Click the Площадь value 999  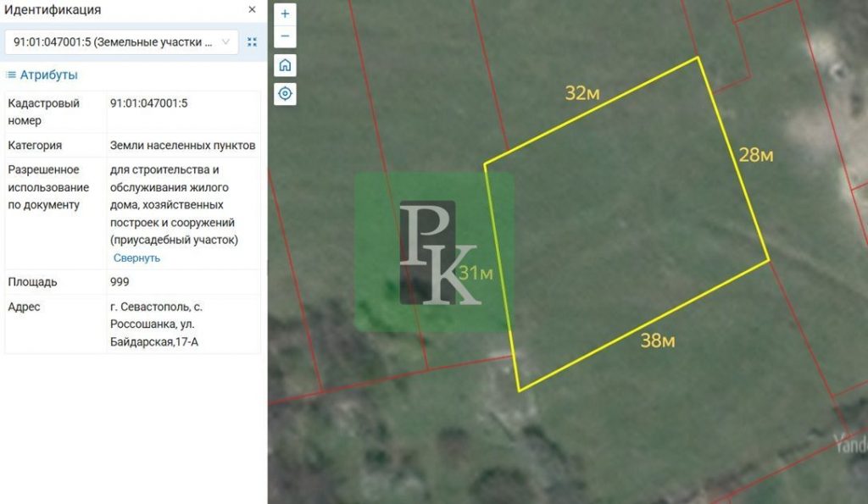click(x=120, y=281)
